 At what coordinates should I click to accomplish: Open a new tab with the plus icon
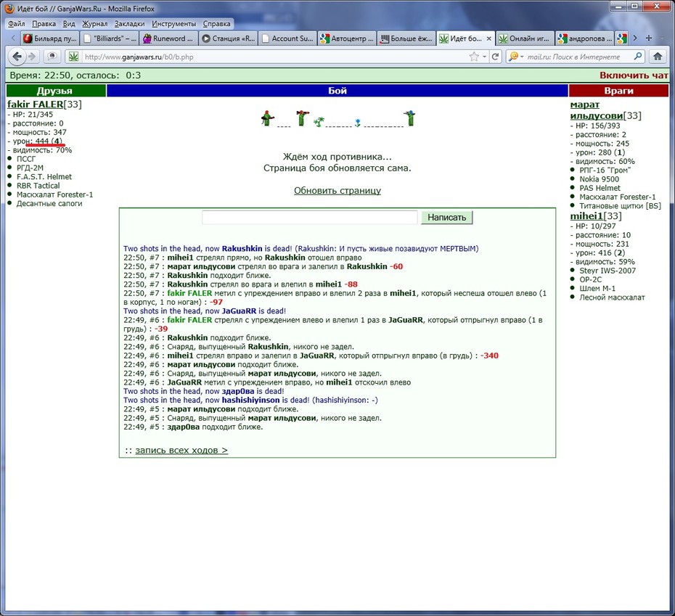[649, 38]
